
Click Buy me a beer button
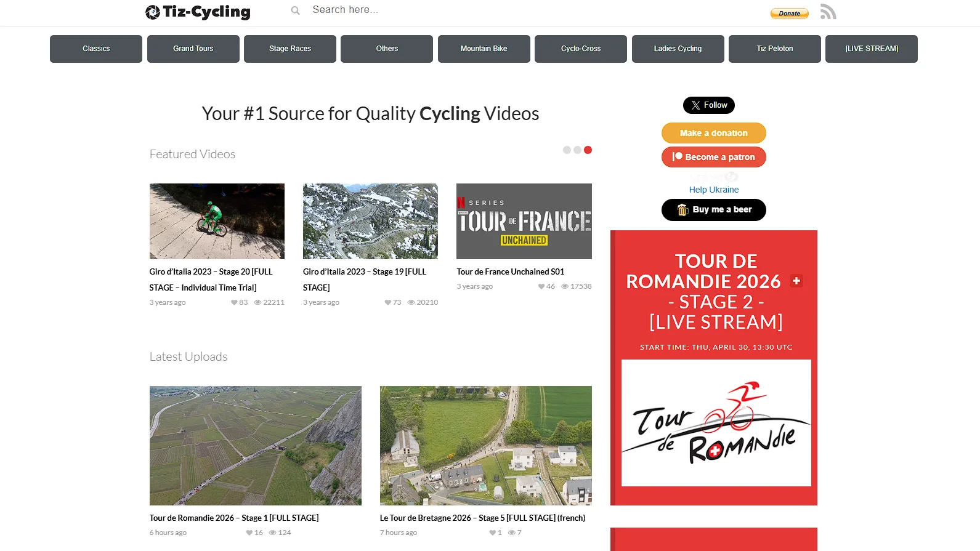click(x=714, y=210)
